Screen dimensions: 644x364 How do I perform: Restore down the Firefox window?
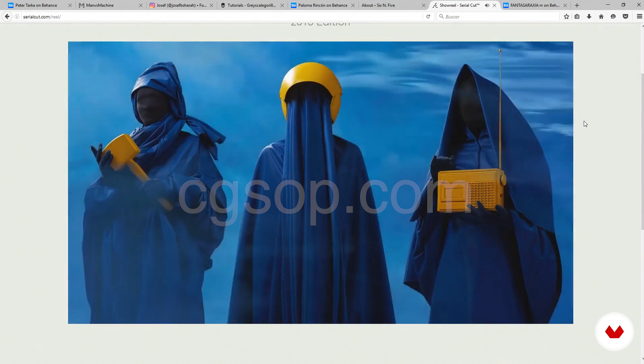tap(623, 5)
